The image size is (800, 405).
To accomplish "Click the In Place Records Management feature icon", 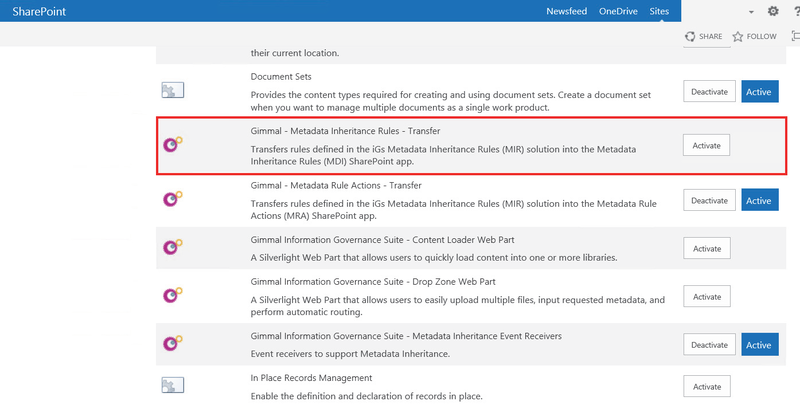I will click(x=173, y=386).
